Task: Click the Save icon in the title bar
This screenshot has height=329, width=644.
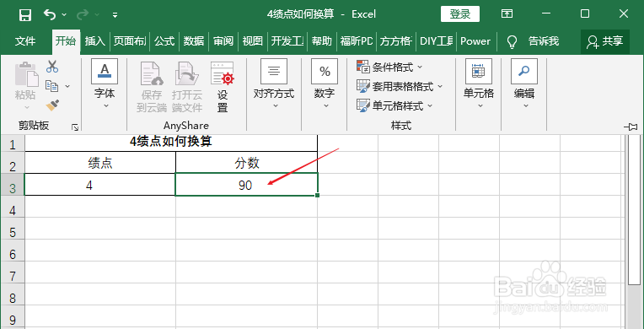Action: pyautogui.click(x=25, y=15)
